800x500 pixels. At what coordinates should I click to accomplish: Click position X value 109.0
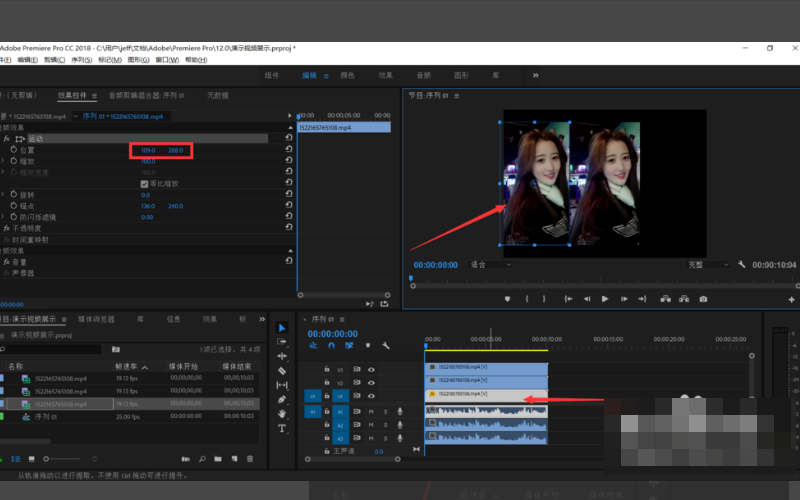(x=148, y=151)
